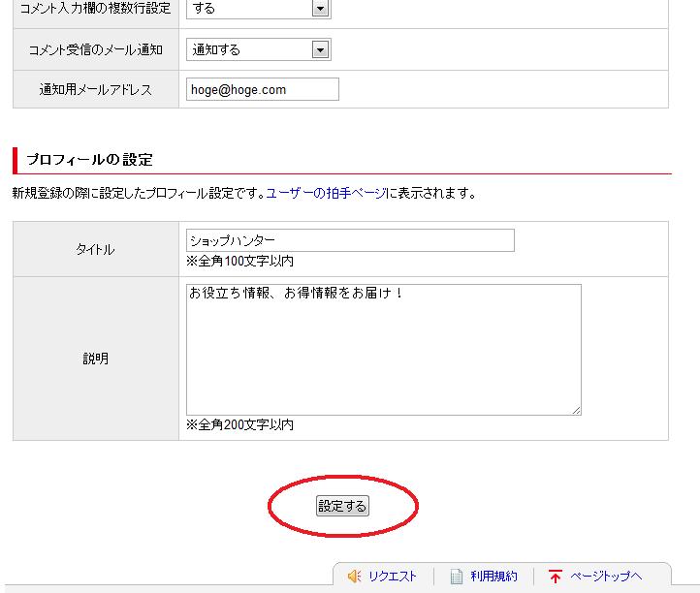The height and width of the screenshot is (593, 700).
Task: Open the 利用規約 footer link
Action: click(493, 577)
